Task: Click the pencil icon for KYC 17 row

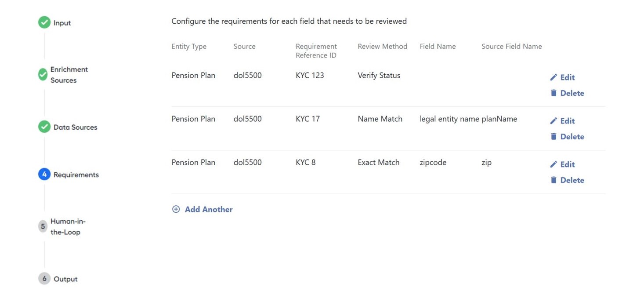Action: click(x=554, y=121)
